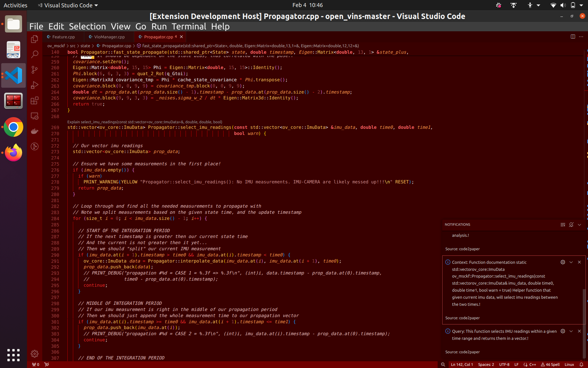
Task: Open Run and Debug view
Action: pos(35,85)
